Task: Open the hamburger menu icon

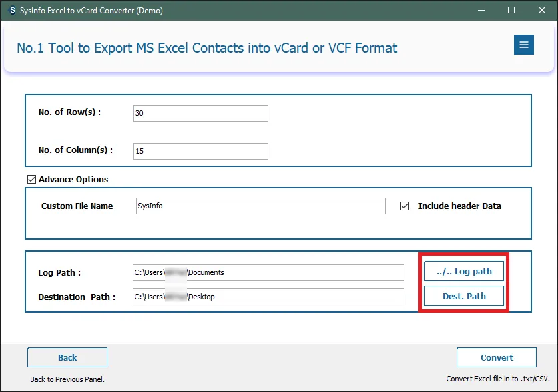Action: click(x=523, y=45)
